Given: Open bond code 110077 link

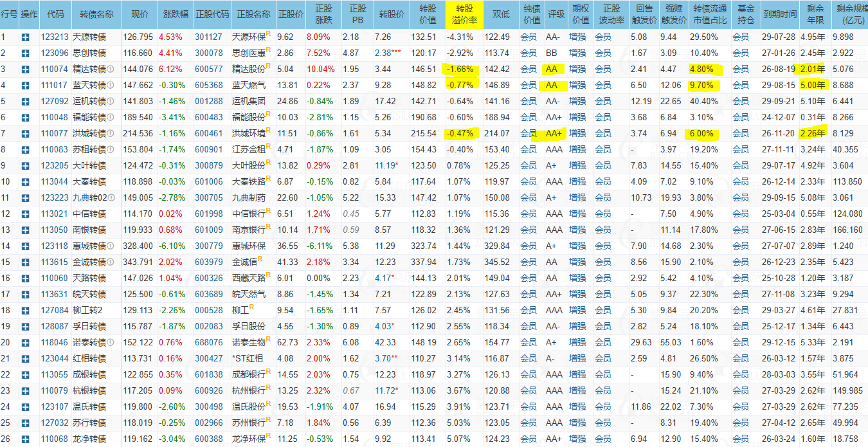Looking at the screenshot, I should (x=53, y=134).
